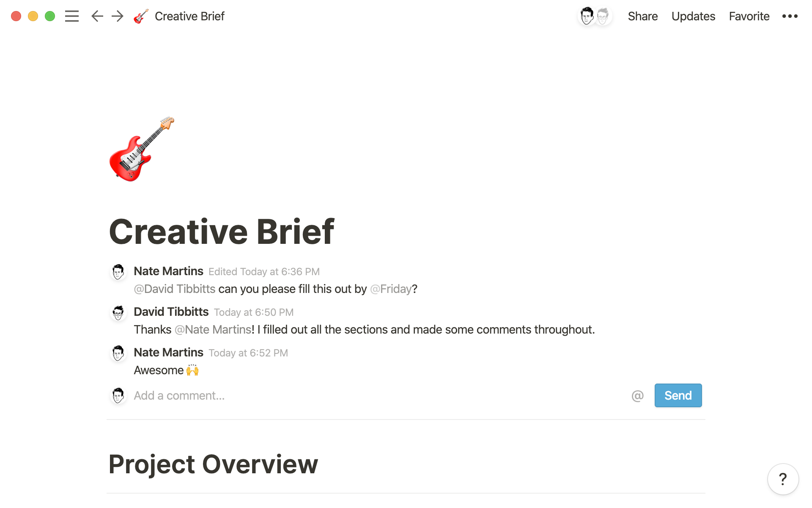
Task: Click Nate Martins' avatar in the top right
Action: pyautogui.click(x=587, y=16)
